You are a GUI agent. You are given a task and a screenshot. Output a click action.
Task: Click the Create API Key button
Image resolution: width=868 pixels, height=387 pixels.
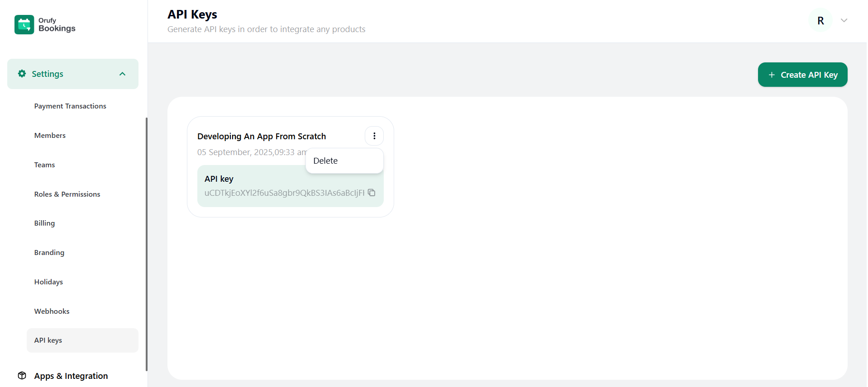click(x=802, y=75)
